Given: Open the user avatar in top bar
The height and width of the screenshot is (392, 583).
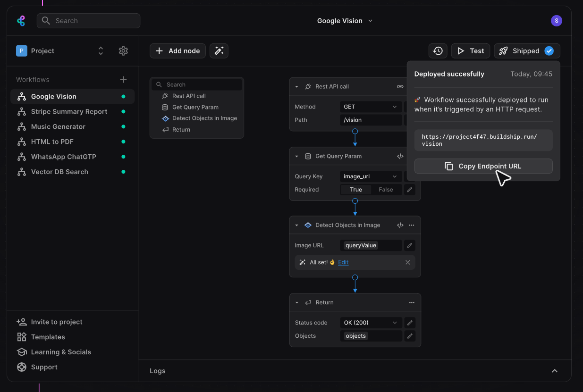Looking at the screenshot, I should [x=557, y=21].
